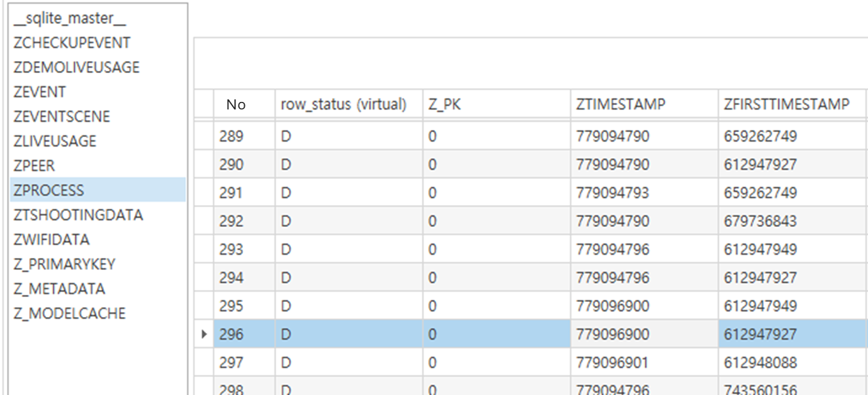This screenshot has width=868, height=395.
Task: Click the row_status (virtual) column header
Action: click(343, 104)
